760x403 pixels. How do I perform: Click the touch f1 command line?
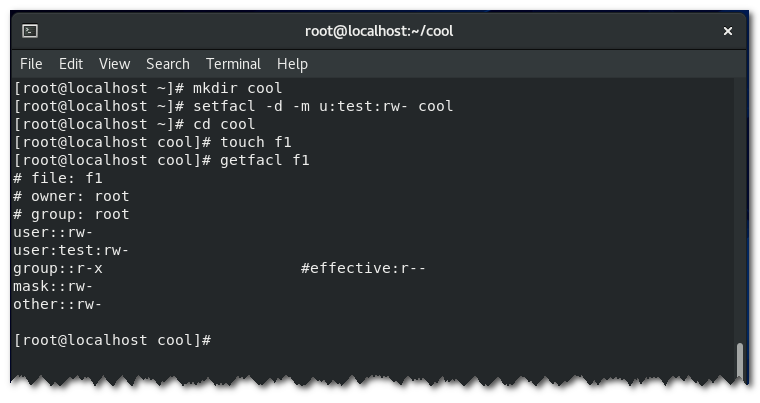pyautogui.click(x=152, y=142)
